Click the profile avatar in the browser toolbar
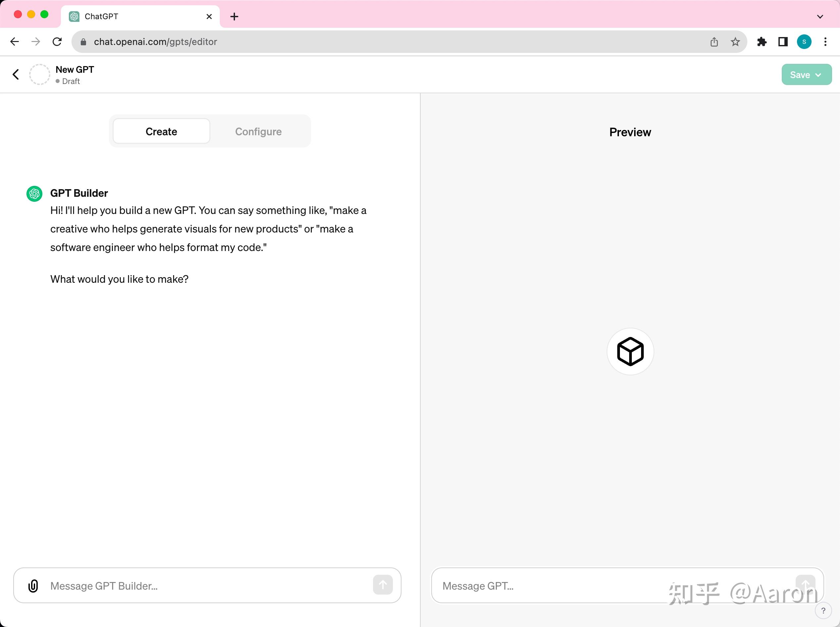Screen dimensions: 840x627 click(804, 42)
